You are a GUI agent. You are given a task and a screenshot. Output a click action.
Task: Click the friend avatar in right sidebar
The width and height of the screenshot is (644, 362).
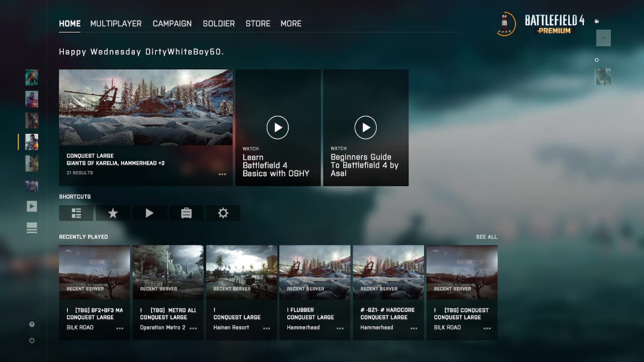tap(603, 76)
